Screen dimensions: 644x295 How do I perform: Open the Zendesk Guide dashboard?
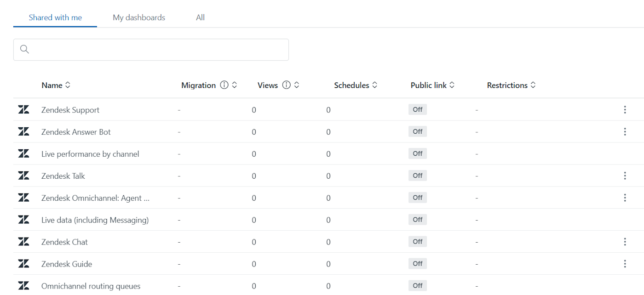click(67, 264)
